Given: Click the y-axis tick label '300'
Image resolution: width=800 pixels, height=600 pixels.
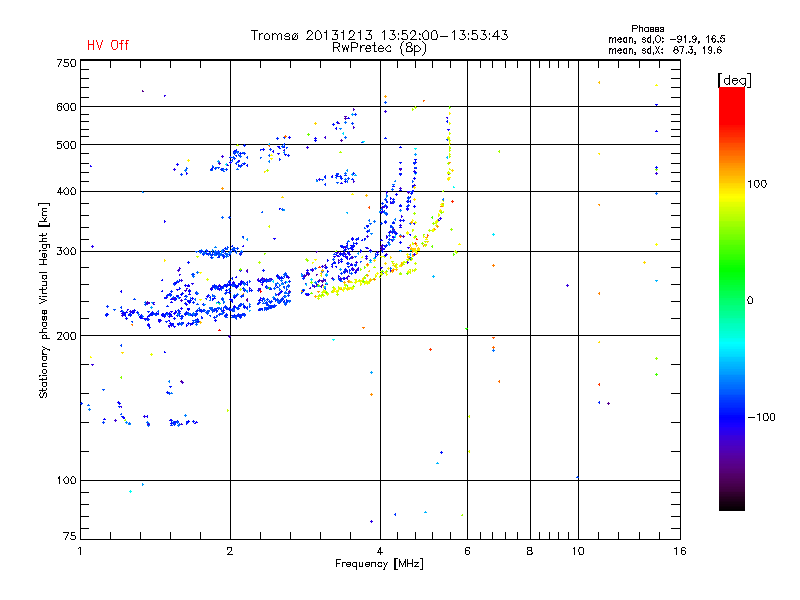Looking at the screenshot, I should click(66, 252).
